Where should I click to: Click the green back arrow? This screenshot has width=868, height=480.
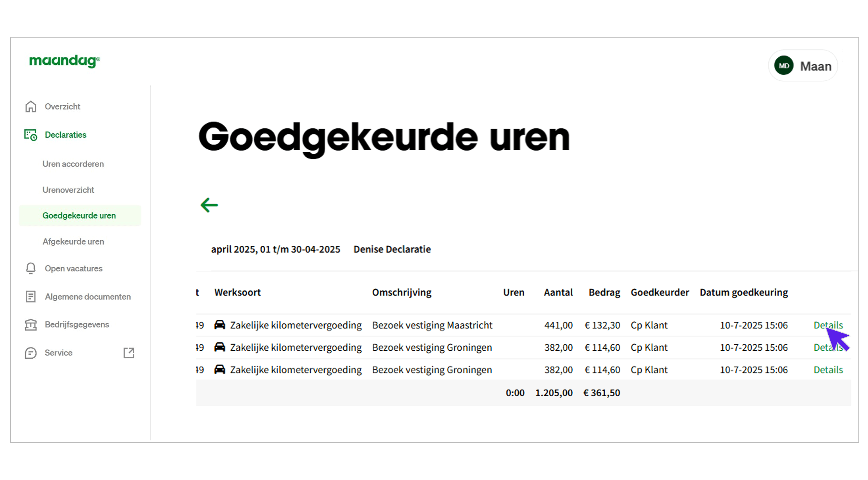point(208,205)
